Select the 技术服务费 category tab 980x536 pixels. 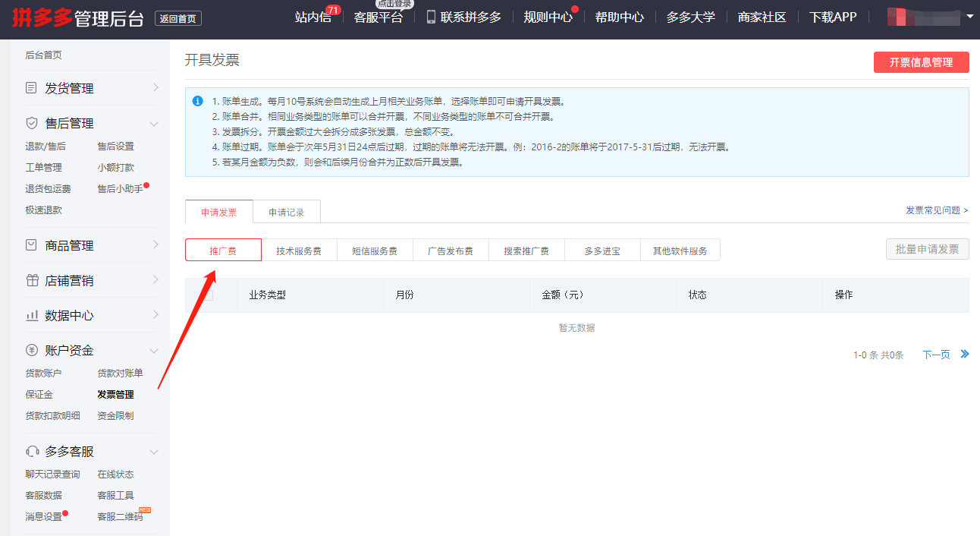(299, 250)
